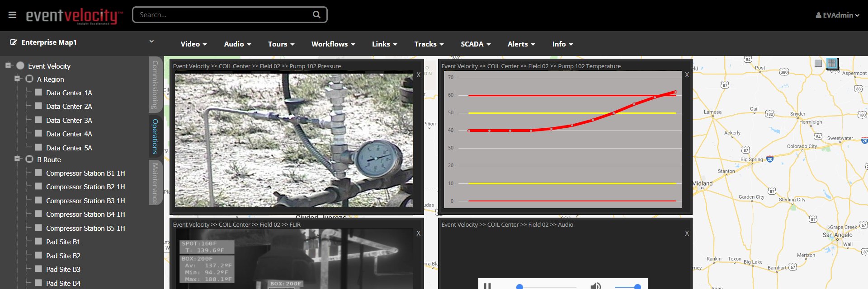Click the audio volume slider handle
The width and height of the screenshot is (868, 289).
[x=637, y=287]
